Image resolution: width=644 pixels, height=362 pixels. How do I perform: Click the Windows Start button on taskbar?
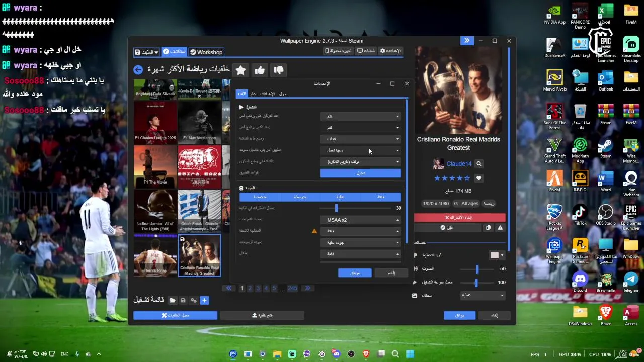(x=410, y=354)
